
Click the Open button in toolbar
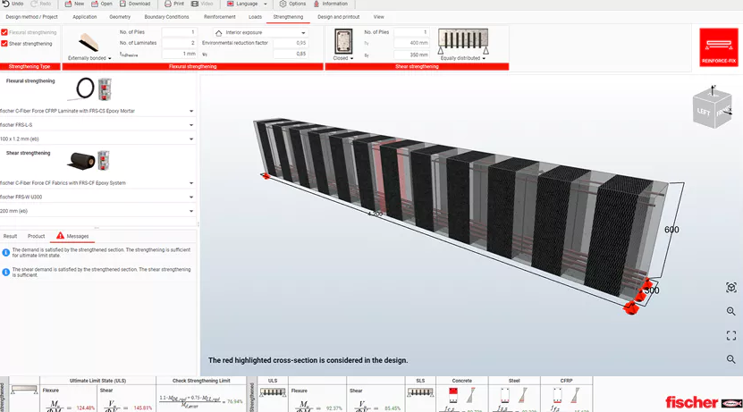(102, 4)
